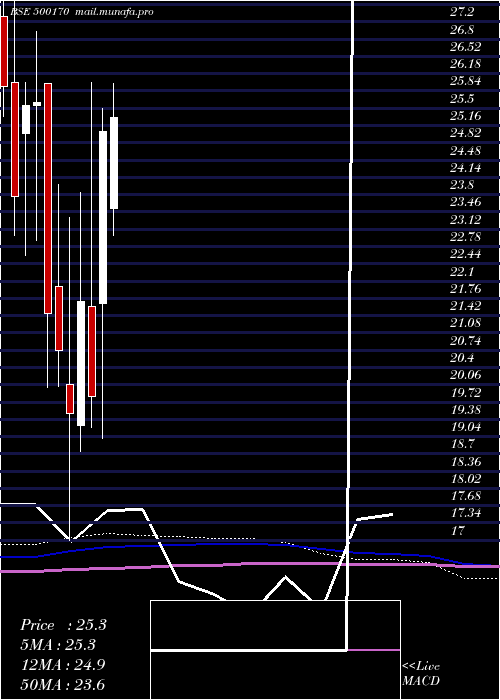Click the 20.4 price axis label
The height and width of the screenshot is (700, 500).
coord(462,358)
